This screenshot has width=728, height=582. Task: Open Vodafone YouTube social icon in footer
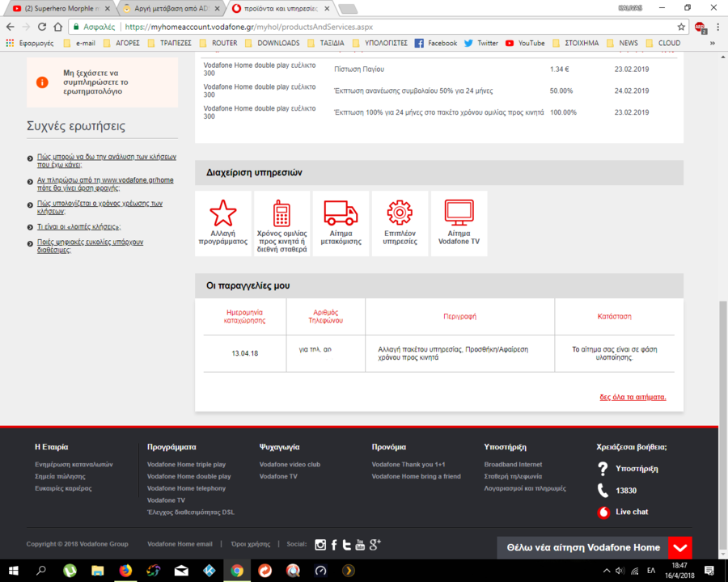(x=360, y=544)
